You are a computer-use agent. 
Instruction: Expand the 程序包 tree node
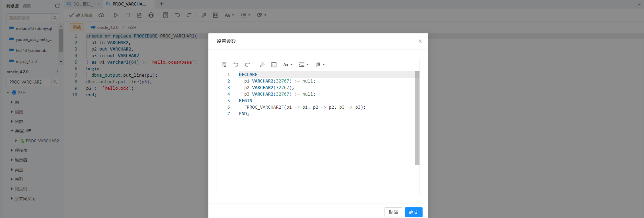12,150
